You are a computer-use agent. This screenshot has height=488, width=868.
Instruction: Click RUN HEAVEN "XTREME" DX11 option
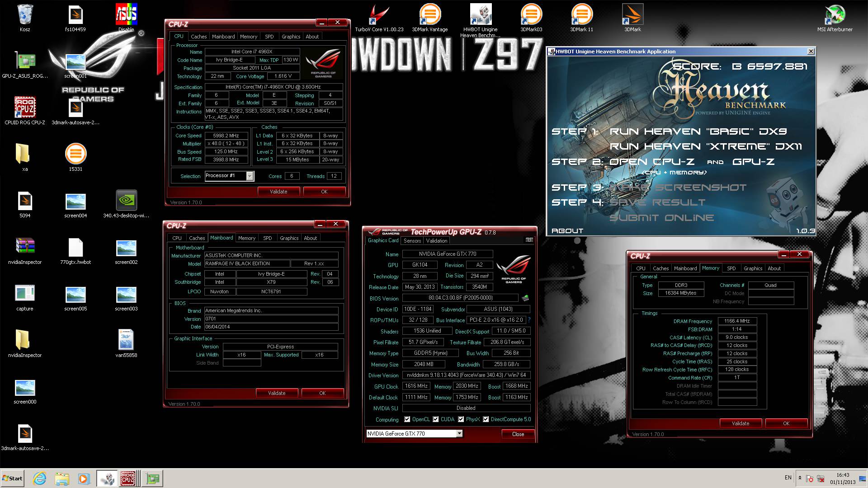click(x=706, y=146)
